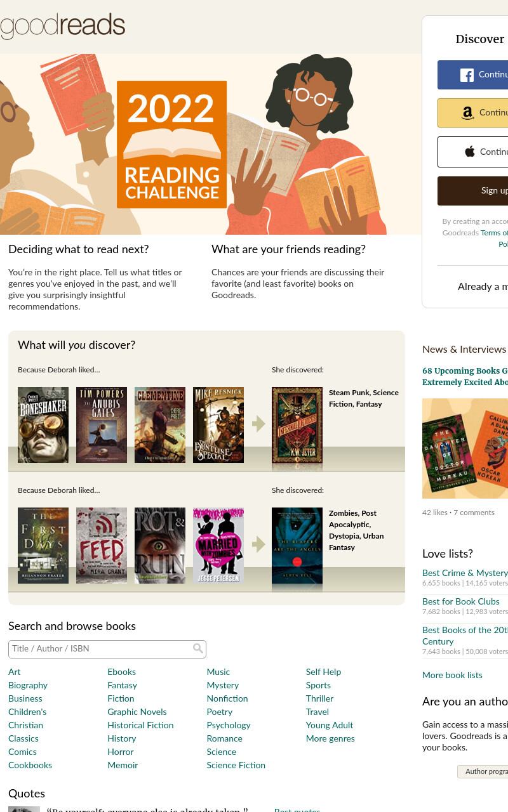The height and width of the screenshot is (812, 508).
Task: Open the Infernal Devices book cover
Action: pyautogui.click(x=297, y=425)
